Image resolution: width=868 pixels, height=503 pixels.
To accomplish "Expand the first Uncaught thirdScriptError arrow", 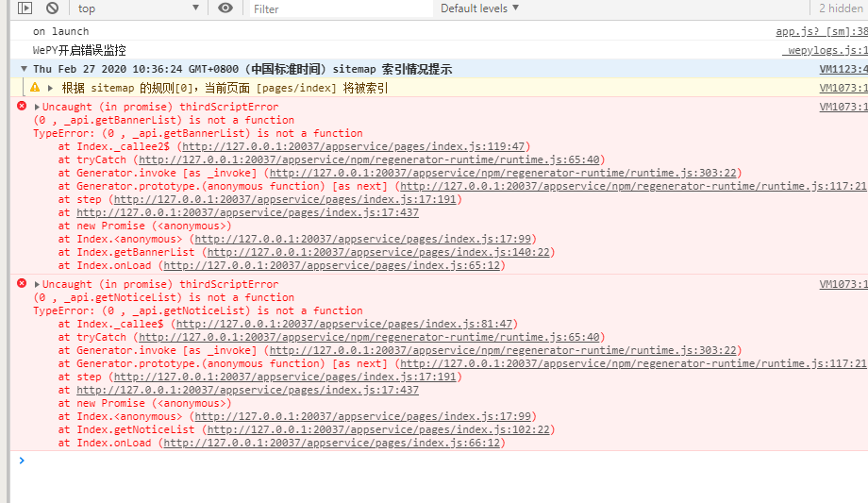I will pos(37,107).
